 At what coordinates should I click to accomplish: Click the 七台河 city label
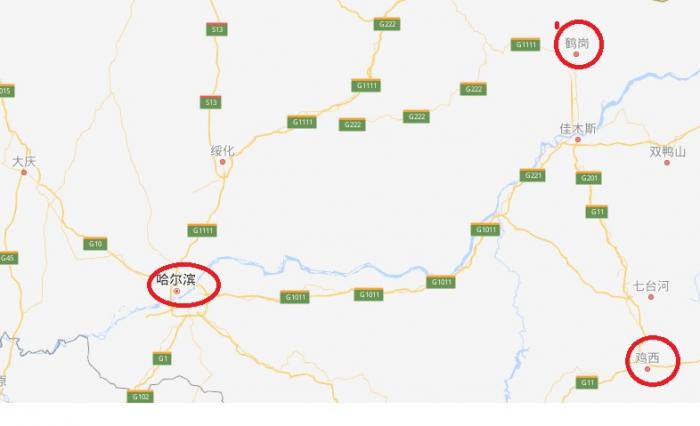pos(651,286)
